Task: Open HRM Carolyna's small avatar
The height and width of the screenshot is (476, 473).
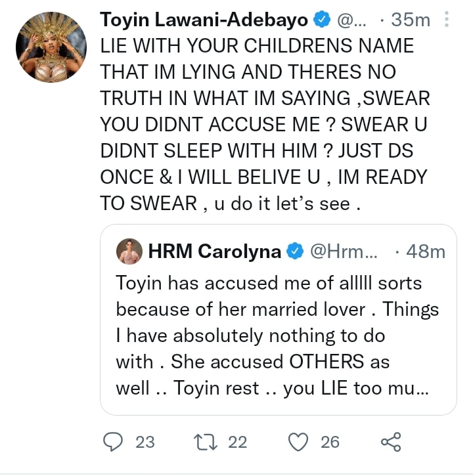Action: click(x=129, y=251)
